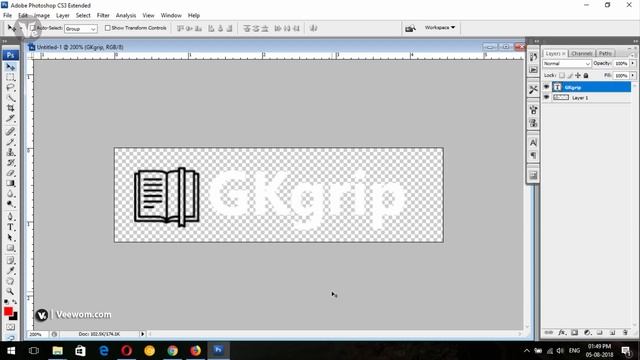Open the File menu
Viewport: 640px width, 360px height.
click(7, 16)
